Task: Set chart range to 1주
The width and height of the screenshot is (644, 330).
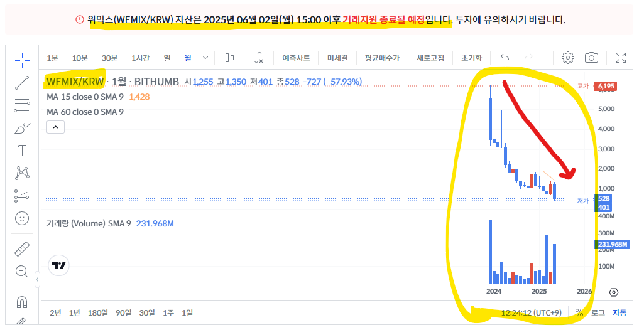Action: [168, 313]
